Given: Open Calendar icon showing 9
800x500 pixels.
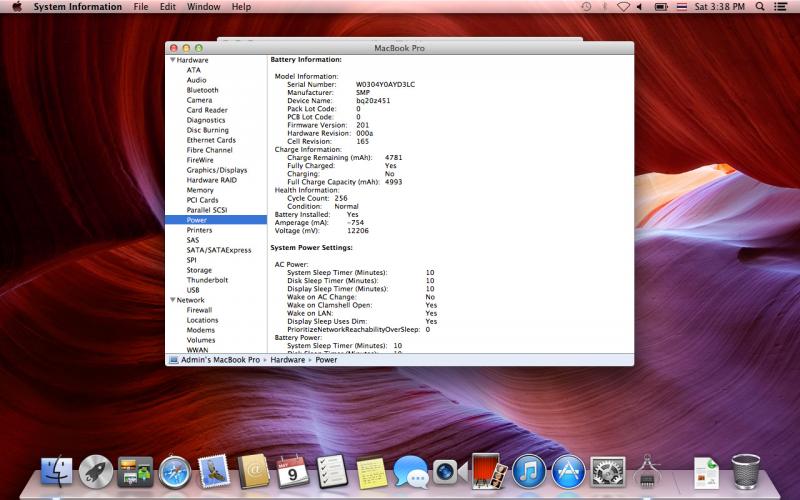Looking at the screenshot, I should coord(292,472).
